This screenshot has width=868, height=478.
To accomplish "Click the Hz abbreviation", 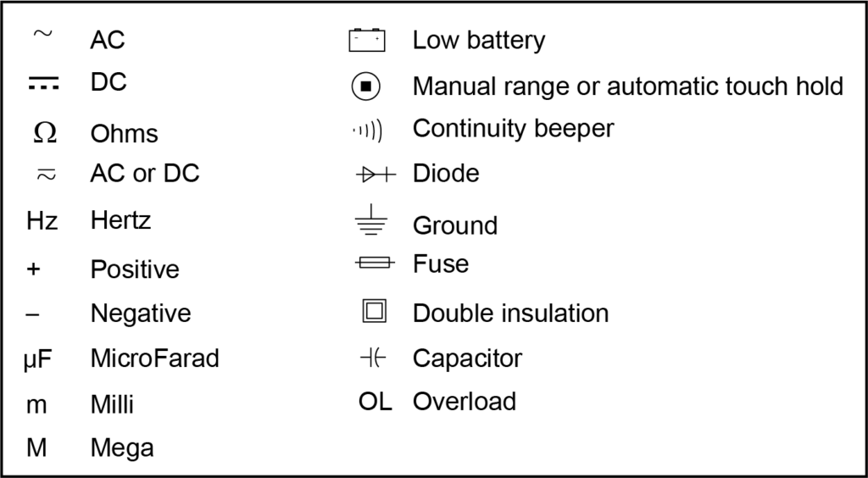I will coord(42,222).
